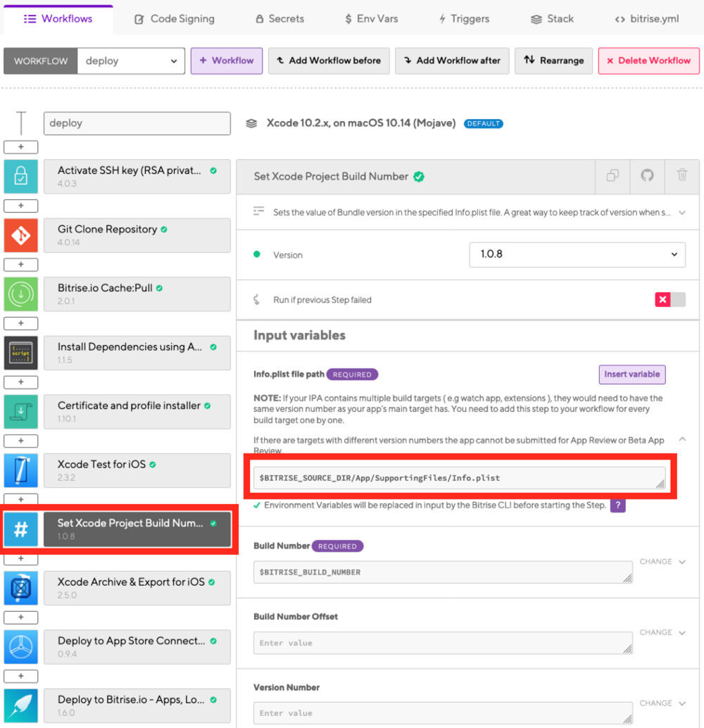The image size is (704, 728).
Task: Click the Xcode Archive & Export step icon
Action: pyautogui.click(x=21, y=589)
